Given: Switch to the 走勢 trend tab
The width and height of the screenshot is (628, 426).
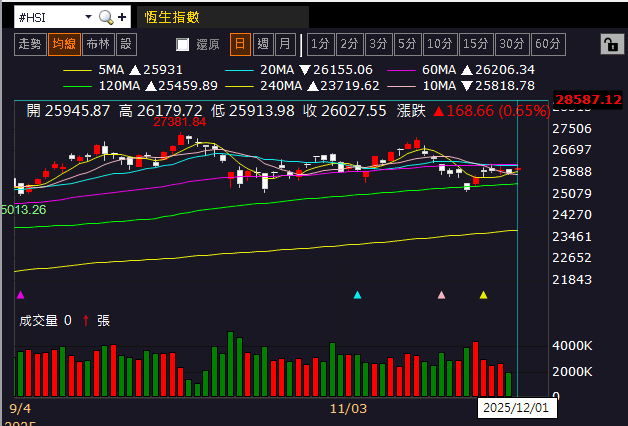Looking at the screenshot, I should (30, 44).
